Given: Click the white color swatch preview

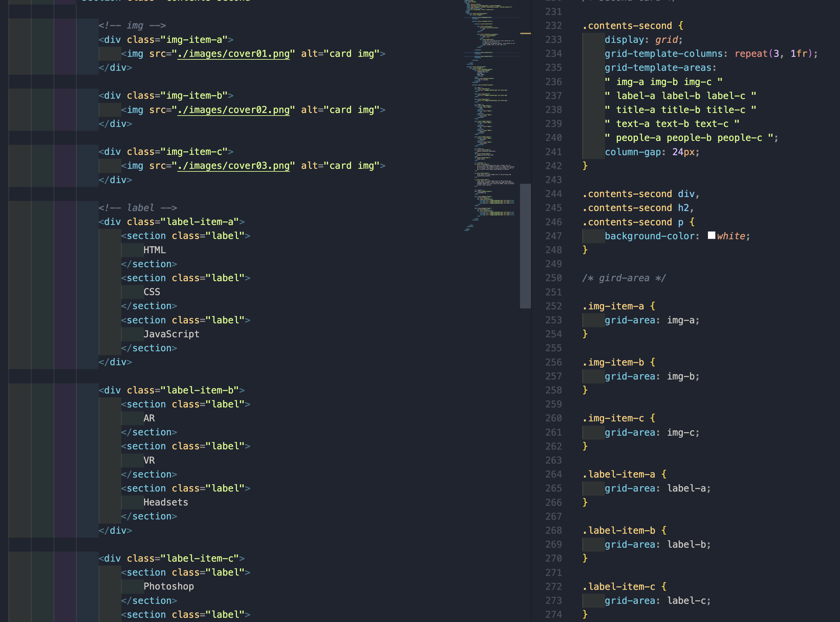Looking at the screenshot, I should (711, 236).
